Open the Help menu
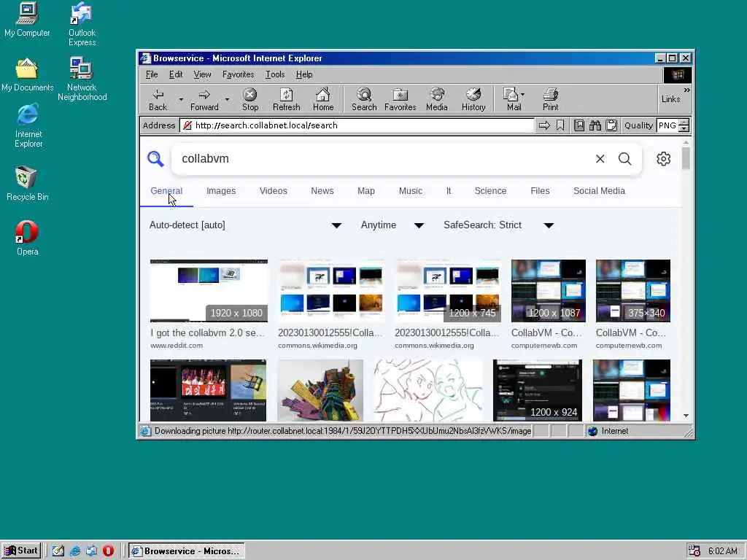This screenshot has height=560, width=747. (304, 74)
